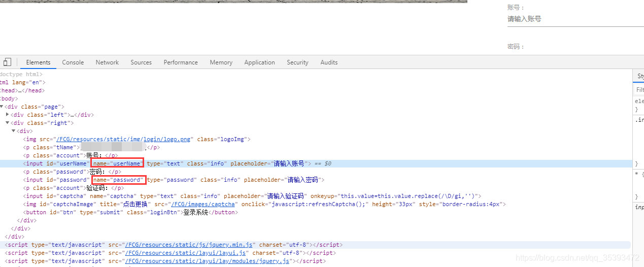Viewport: 644px width, 267px height.
Task: Click the doctype html line
Action: point(21,74)
